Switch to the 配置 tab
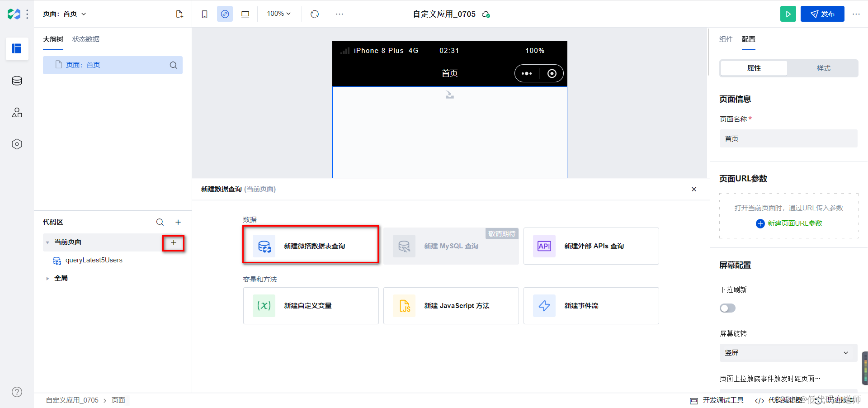The height and width of the screenshot is (408, 868). click(749, 39)
